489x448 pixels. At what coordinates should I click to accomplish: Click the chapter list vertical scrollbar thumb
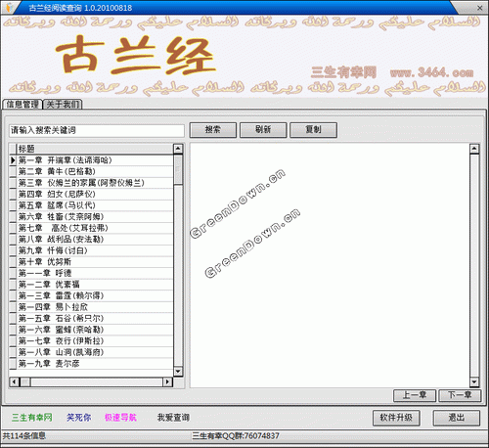pos(178,169)
